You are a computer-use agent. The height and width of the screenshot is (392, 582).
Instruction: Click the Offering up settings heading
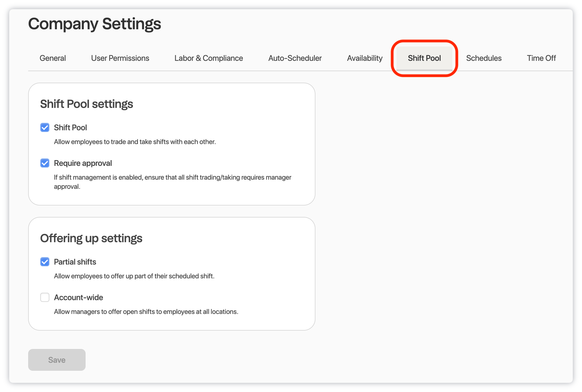91,238
